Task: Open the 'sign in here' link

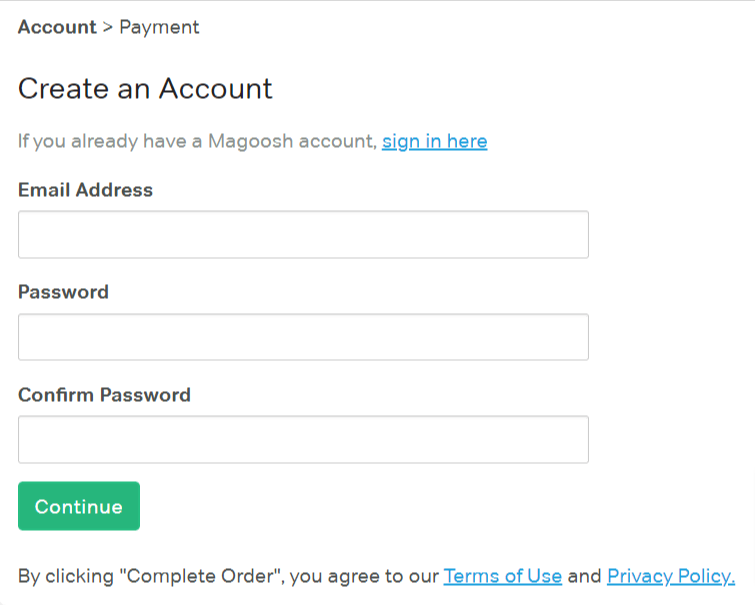Action: click(434, 141)
